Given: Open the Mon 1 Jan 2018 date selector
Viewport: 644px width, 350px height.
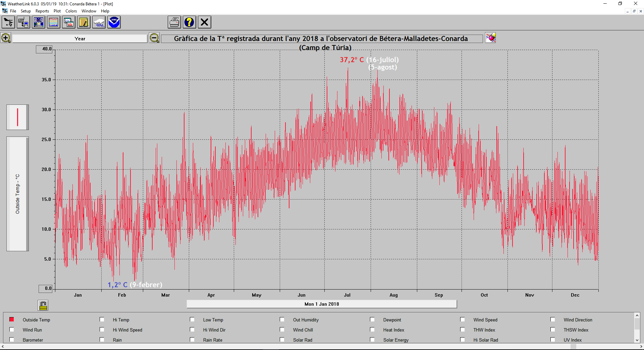Looking at the screenshot, I should pyautogui.click(x=322, y=304).
